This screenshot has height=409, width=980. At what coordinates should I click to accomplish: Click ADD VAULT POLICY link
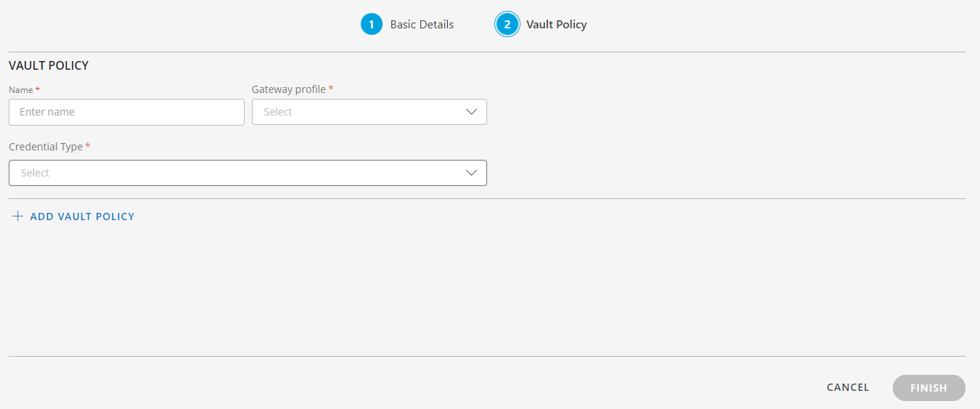coord(82,216)
